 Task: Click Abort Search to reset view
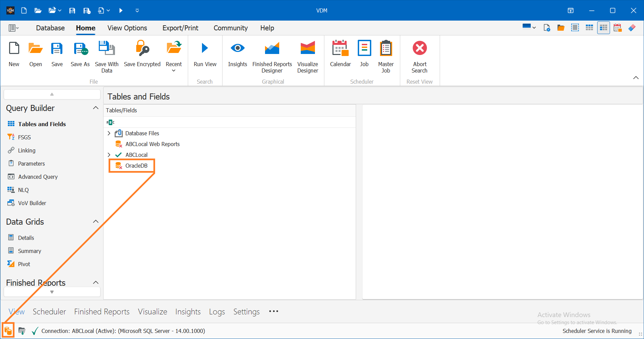[420, 57]
